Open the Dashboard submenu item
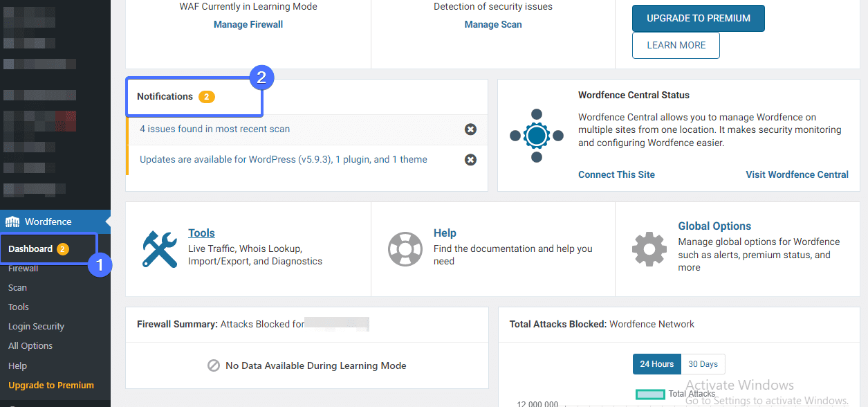 30,248
